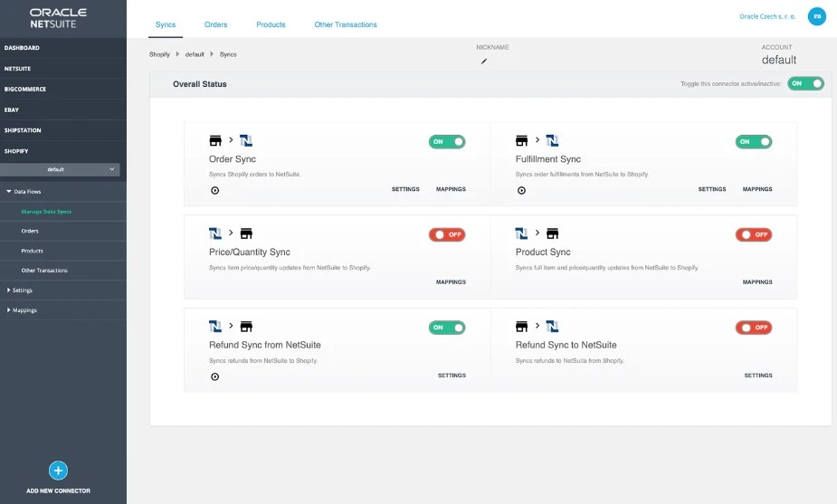Open Mappings for Product Sync

(x=757, y=282)
